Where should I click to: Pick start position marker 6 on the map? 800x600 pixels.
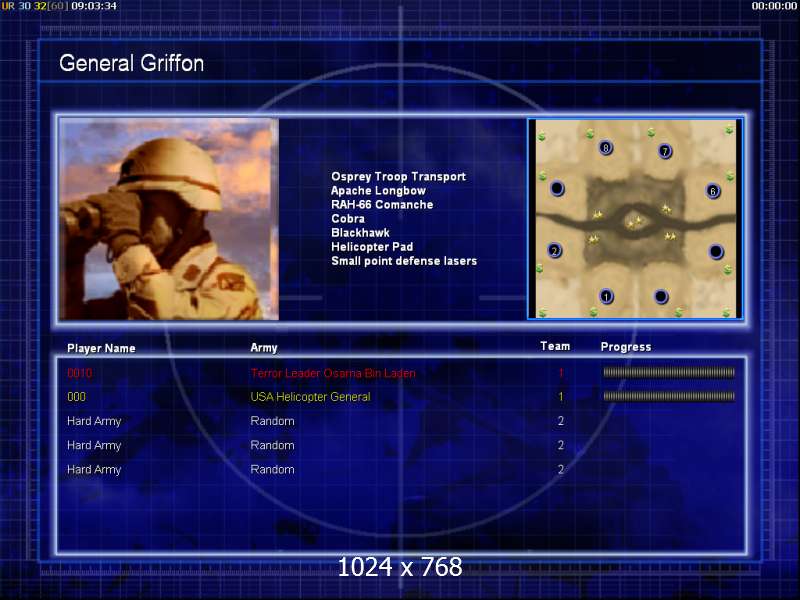(x=713, y=191)
